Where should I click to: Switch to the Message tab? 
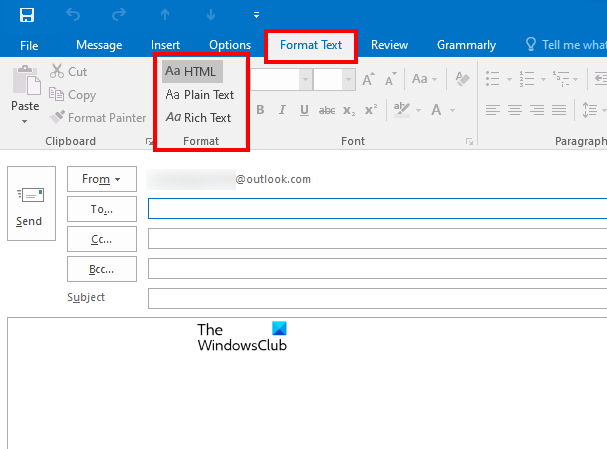click(x=99, y=45)
